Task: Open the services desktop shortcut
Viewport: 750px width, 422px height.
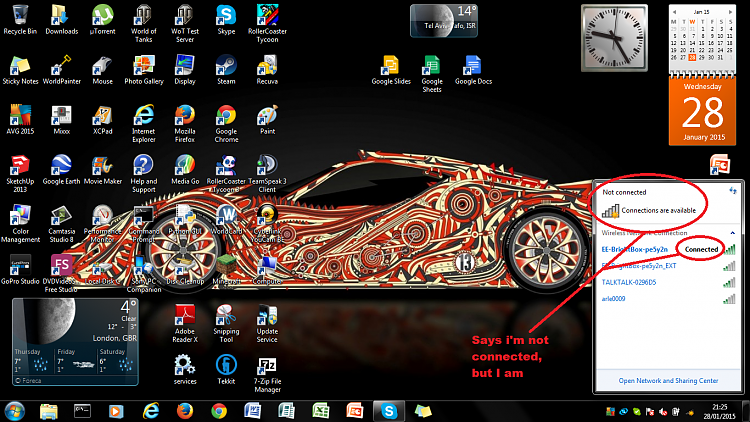Action: point(185,369)
